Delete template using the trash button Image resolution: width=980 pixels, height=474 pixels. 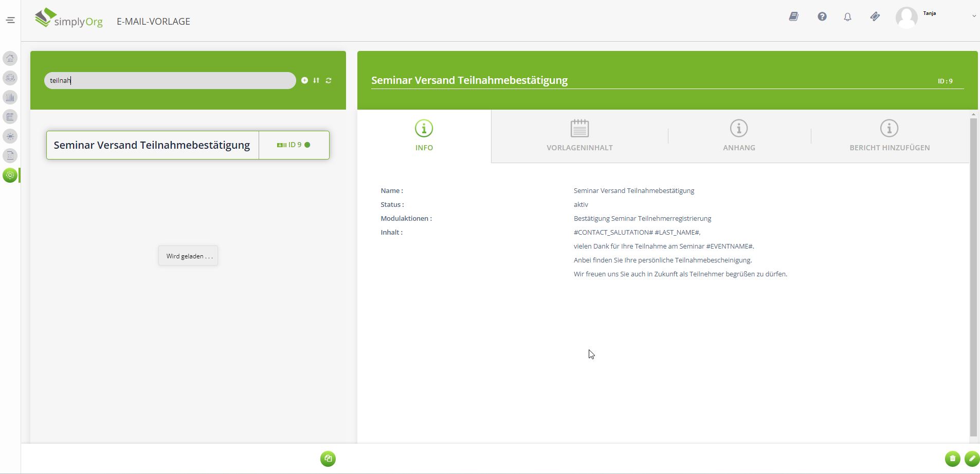click(x=952, y=459)
